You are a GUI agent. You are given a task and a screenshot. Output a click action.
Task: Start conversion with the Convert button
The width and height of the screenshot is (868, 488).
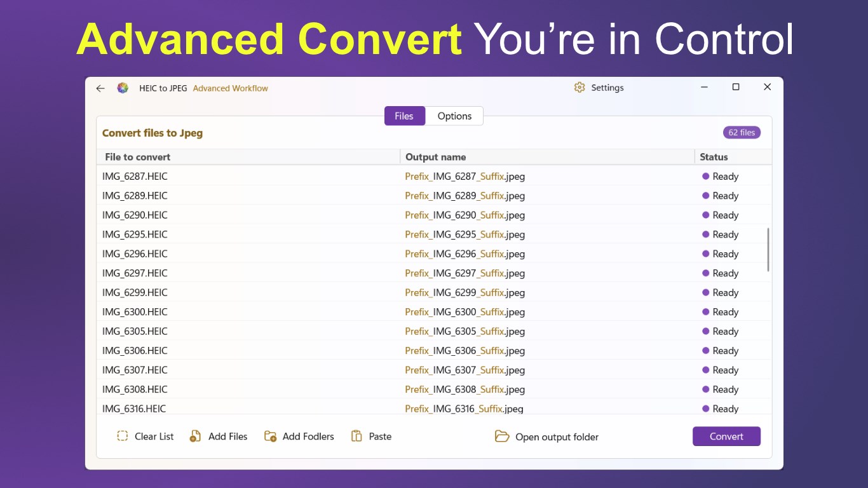(x=726, y=436)
